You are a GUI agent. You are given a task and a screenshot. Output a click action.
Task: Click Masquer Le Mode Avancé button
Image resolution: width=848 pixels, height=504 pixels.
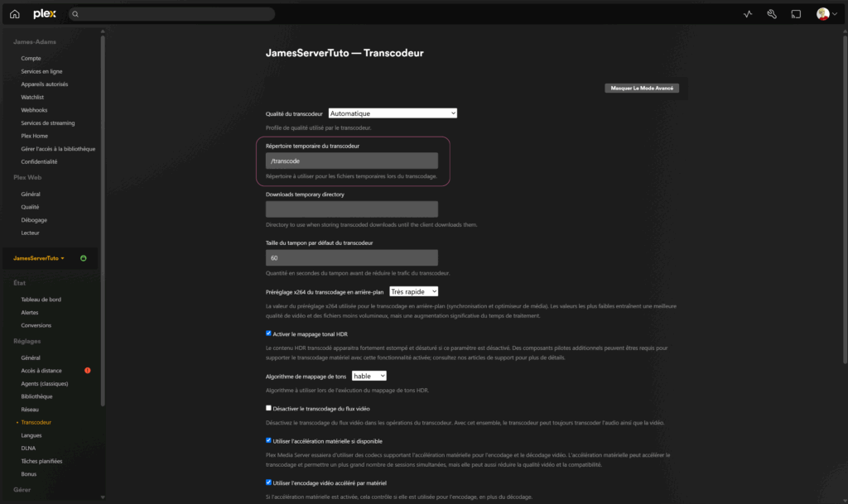point(642,88)
